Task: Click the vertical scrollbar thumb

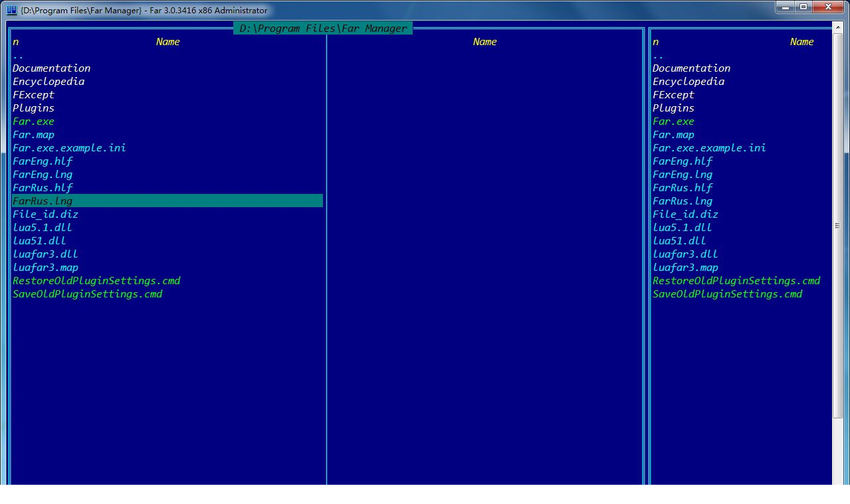Action: click(837, 225)
